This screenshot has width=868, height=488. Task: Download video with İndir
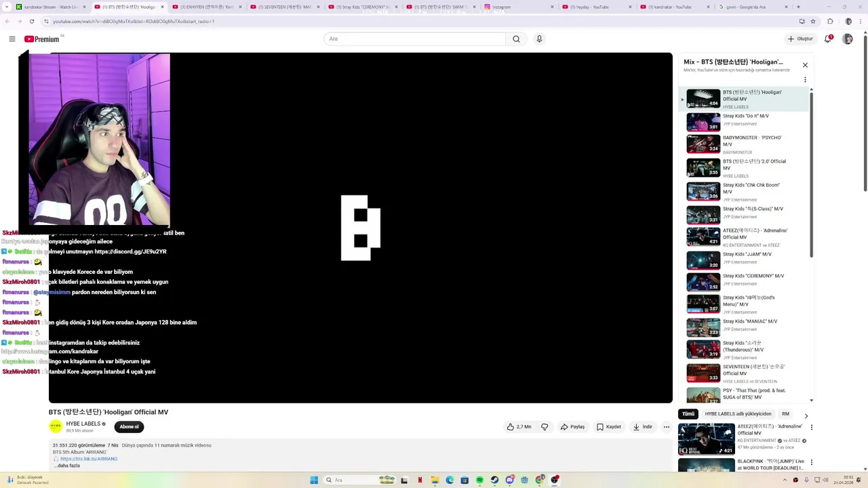(642, 427)
